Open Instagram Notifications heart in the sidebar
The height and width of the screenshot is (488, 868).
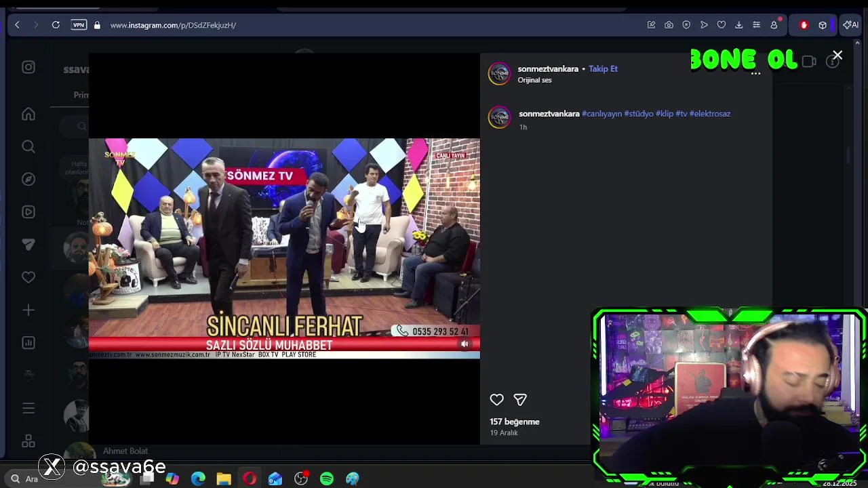[28, 277]
